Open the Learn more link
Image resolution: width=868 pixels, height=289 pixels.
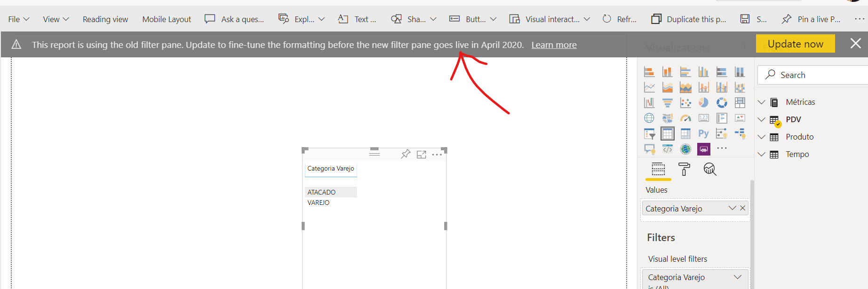point(554,45)
